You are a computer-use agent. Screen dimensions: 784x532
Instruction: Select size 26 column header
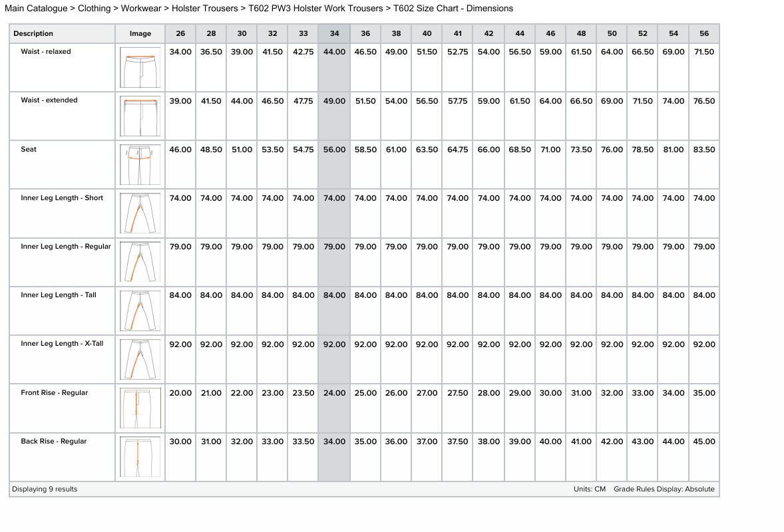(x=180, y=33)
